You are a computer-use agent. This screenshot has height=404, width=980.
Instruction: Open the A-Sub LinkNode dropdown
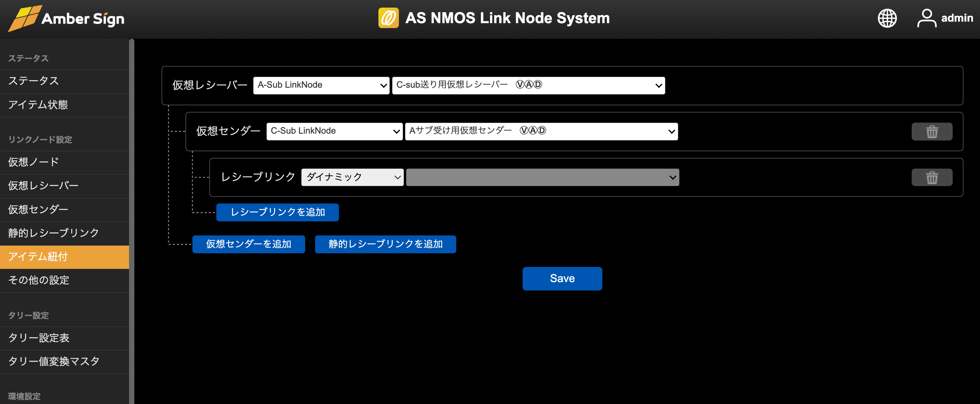321,85
